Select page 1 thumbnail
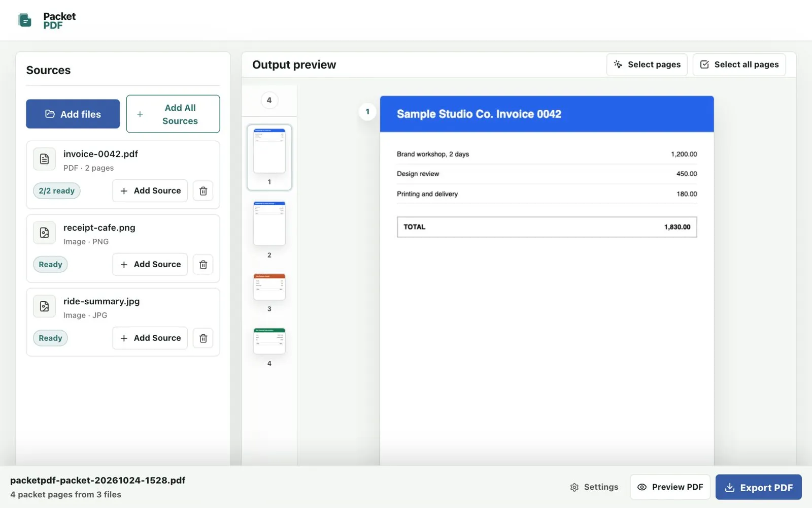The width and height of the screenshot is (812, 508). (x=269, y=157)
